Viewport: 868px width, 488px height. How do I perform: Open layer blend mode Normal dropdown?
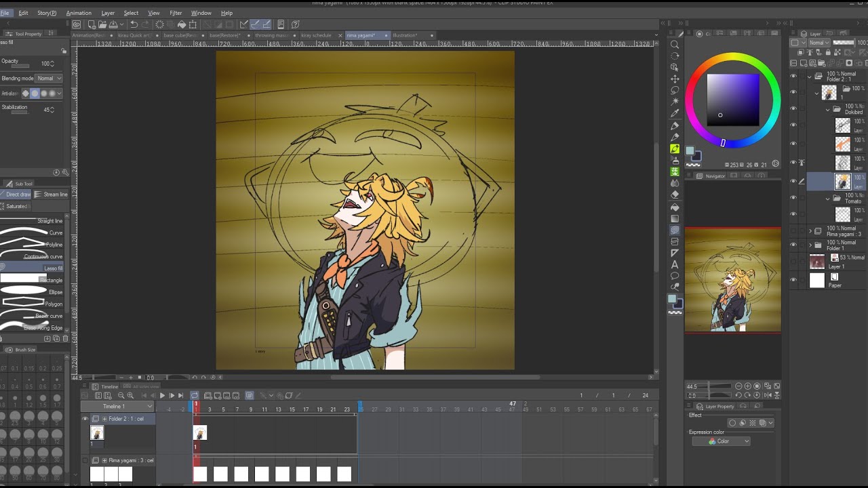tap(818, 43)
